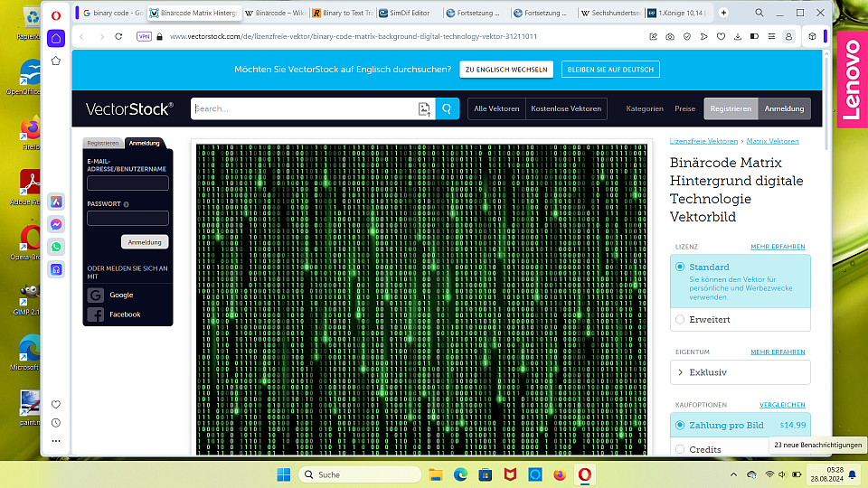Viewport: 868px width, 488px height.
Task: Switch to 'binary code - Google' tab
Action: [x=112, y=13]
